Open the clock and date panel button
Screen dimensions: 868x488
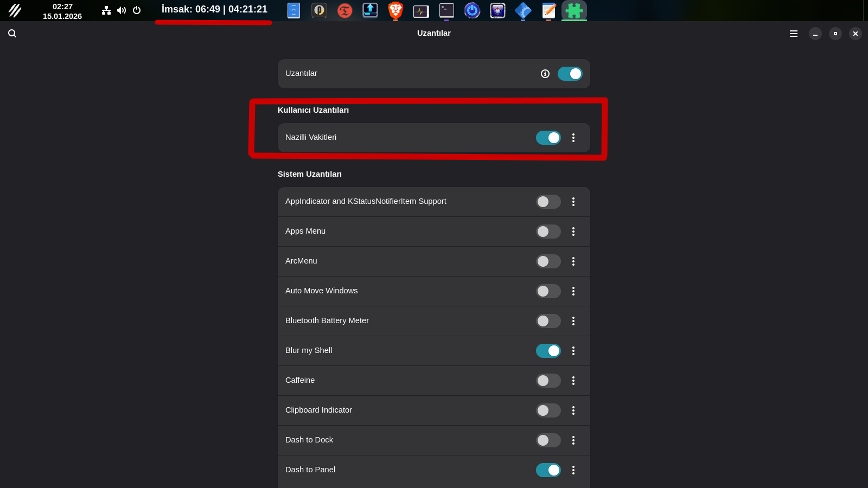62,11
